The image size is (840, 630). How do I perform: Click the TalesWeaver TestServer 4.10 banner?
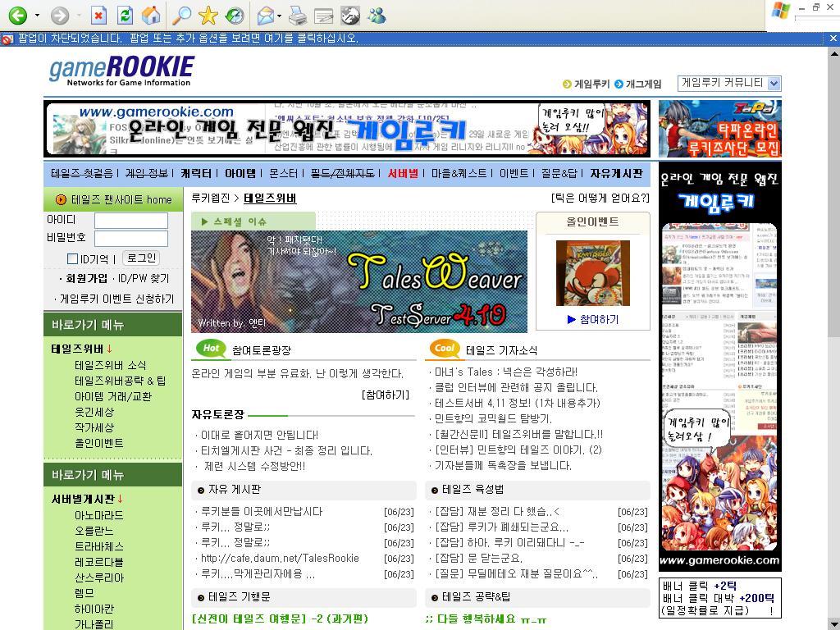click(359, 281)
